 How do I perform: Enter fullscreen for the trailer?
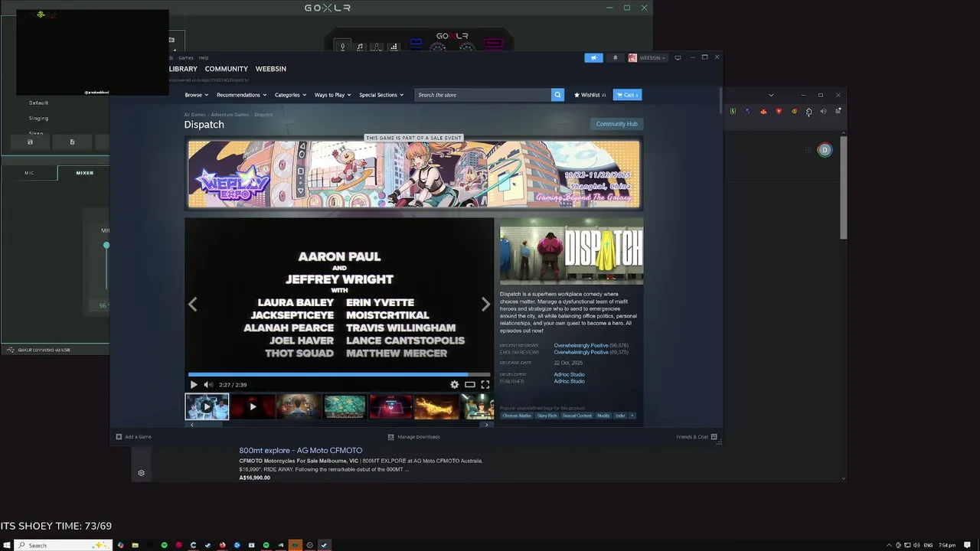point(485,385)
